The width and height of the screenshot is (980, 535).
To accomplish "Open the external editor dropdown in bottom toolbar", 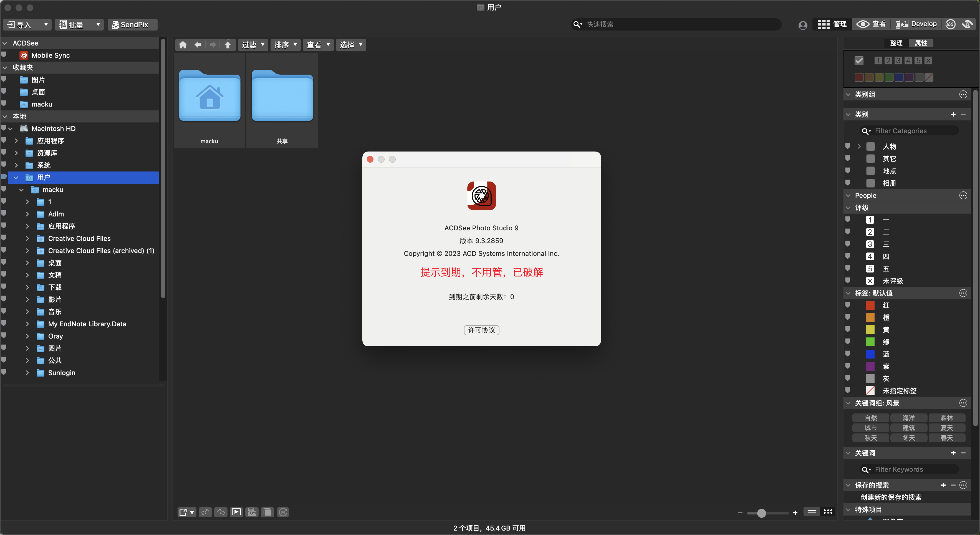I will click(x=187, y=512).
